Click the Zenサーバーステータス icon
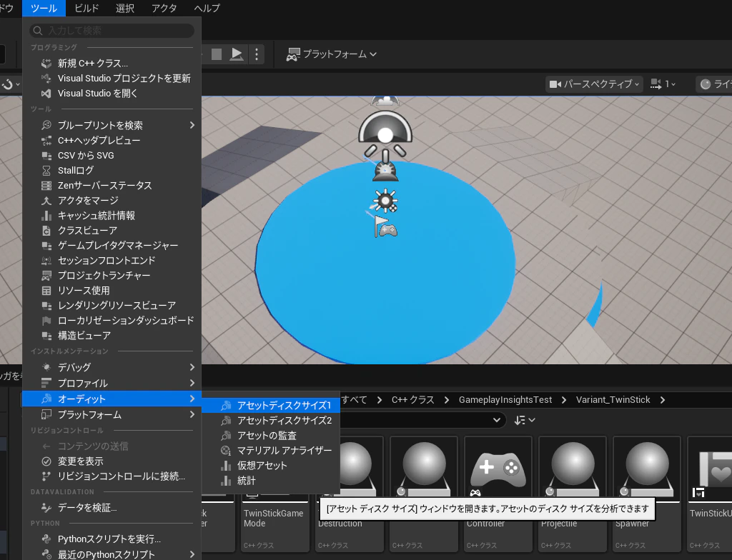 click(46, 185)
